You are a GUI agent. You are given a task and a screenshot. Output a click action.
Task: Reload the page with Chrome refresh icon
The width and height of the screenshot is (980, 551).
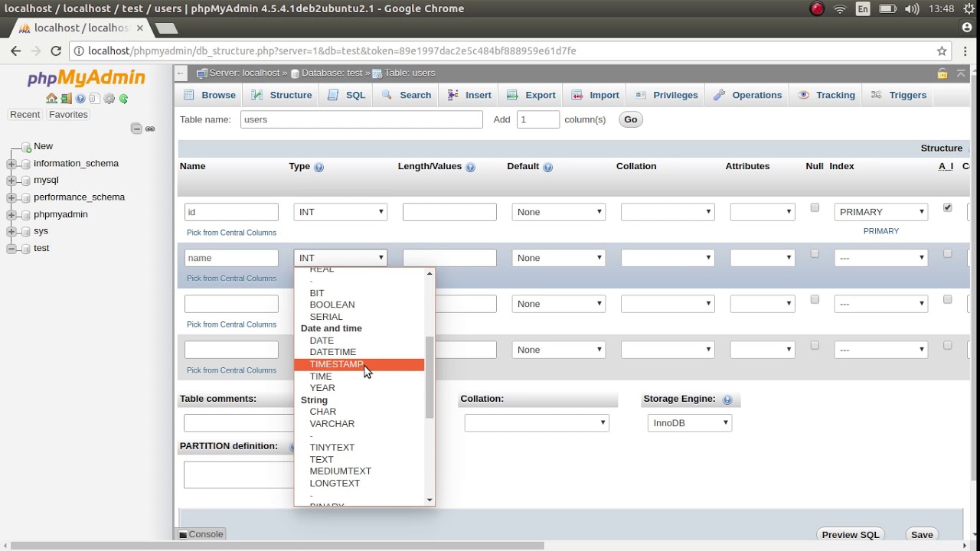(55, 51)
